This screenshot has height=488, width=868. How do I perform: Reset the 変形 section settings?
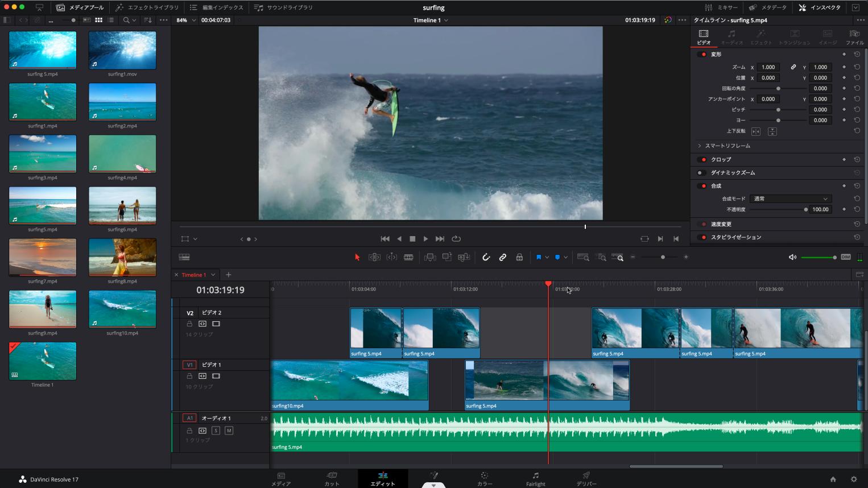pos(857,54)
